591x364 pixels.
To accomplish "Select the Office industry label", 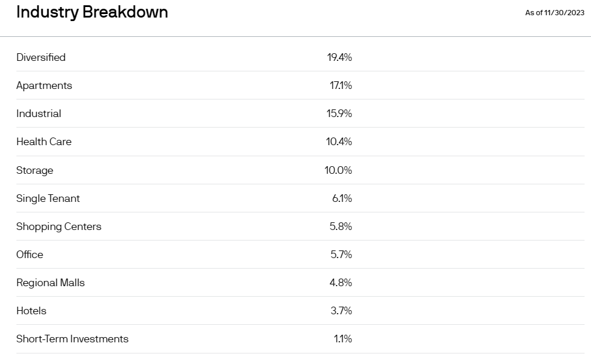I will 30,255.
